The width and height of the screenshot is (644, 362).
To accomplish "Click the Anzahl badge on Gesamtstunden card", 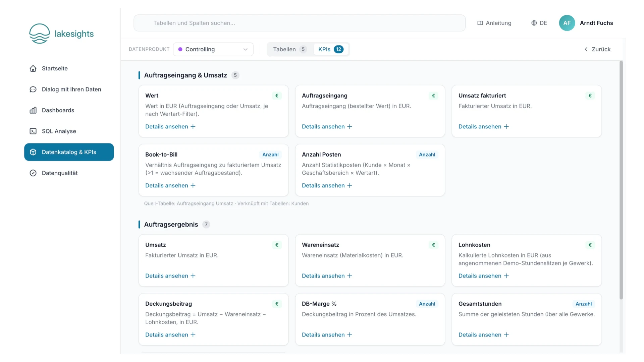I will (584, 304).
